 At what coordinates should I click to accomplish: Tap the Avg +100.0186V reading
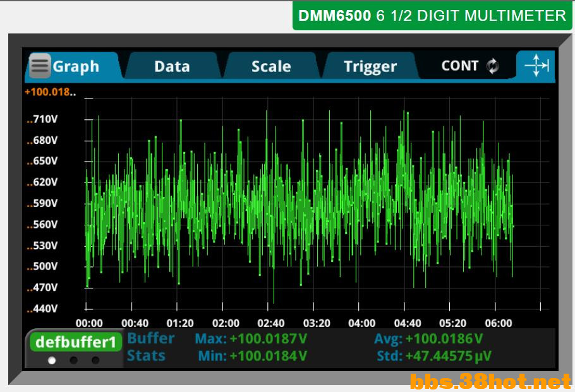(428, 339)
